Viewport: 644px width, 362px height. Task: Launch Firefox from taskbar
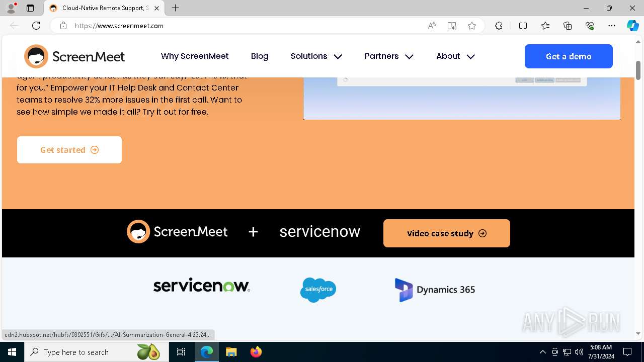pyautogui.click(x=256, y=352)
